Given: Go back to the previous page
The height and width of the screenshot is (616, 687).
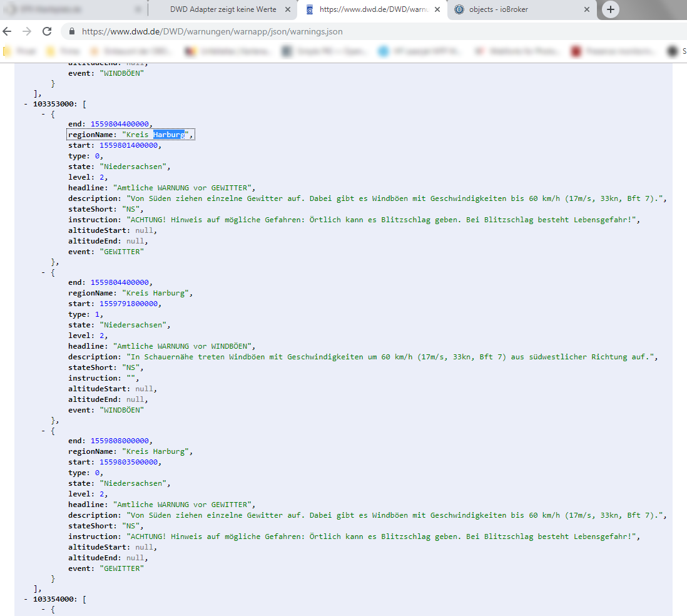Looking at the screenshot, I should coord(7,31).
